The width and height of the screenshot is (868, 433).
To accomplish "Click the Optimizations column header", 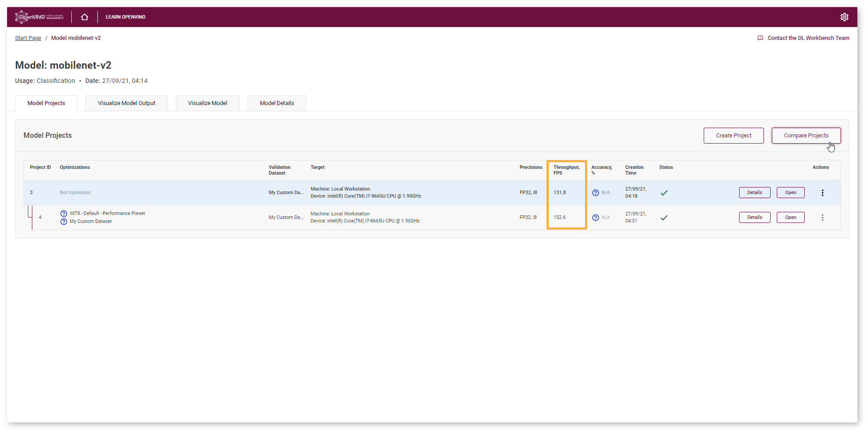I will [x=75, y=168].
